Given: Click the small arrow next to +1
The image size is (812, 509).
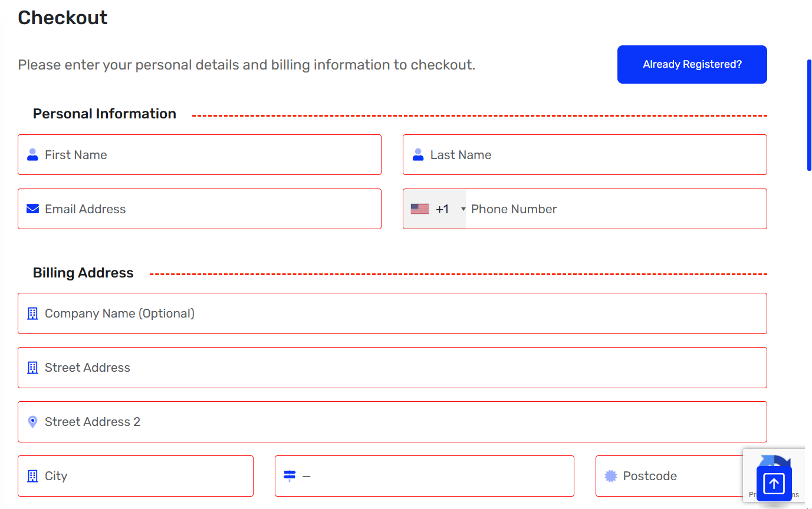Looking at the screenshot, I should coord(463,209).
